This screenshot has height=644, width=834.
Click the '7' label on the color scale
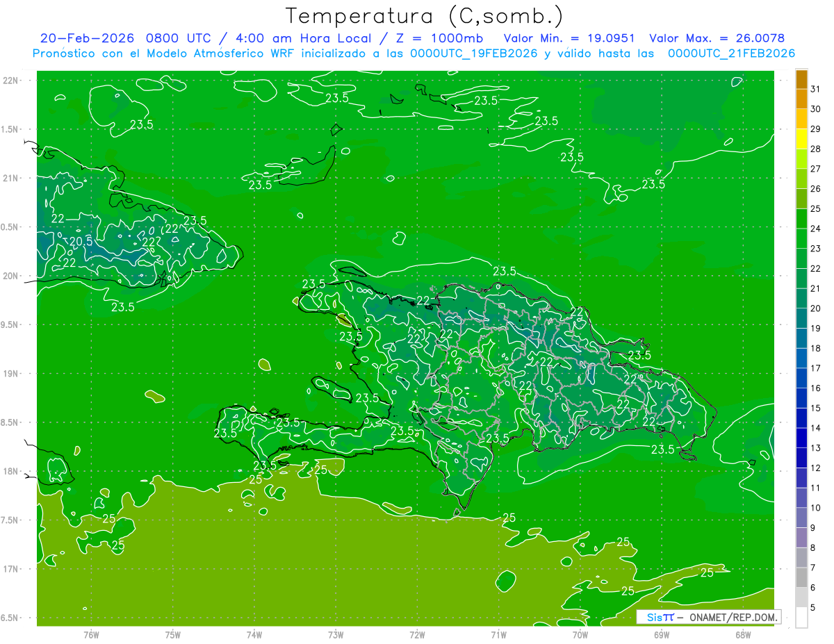point(813,568)
